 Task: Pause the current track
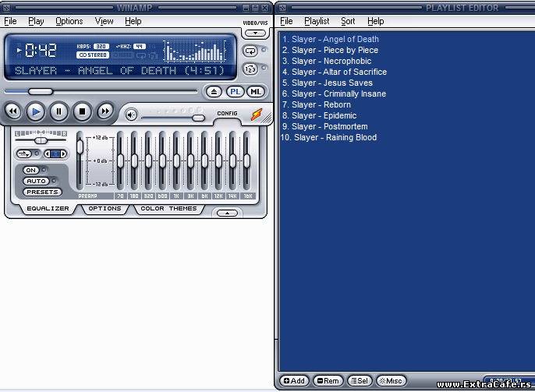coord(58,111)
